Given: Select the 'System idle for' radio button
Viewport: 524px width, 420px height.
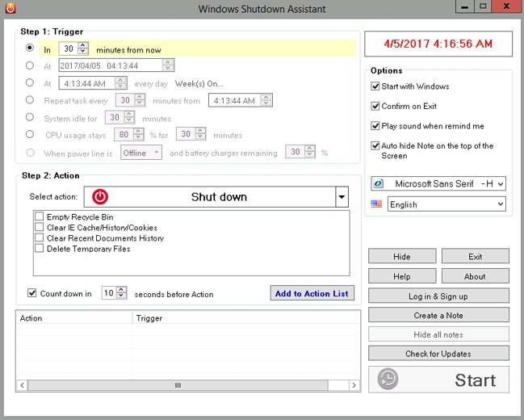Looking at the screenshot, I should click(30, 117).
